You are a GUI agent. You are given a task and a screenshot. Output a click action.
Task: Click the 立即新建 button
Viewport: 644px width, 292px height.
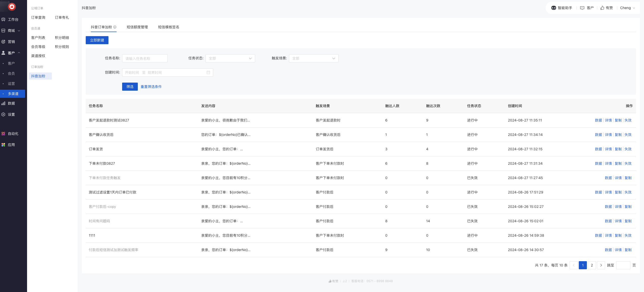point(97,40)
